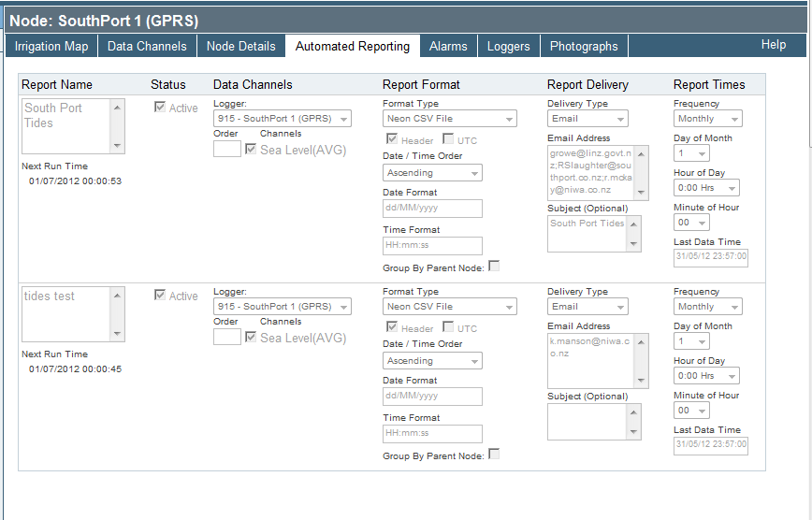Click the Help link
The height and width of the screenshot is (520, 812).
tap(774, 44)
